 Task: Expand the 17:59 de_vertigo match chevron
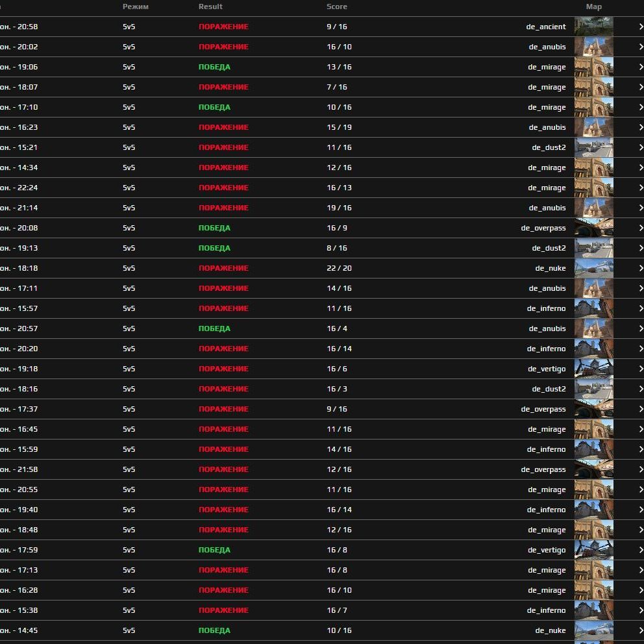pyautogui.click(x=640, y=550)
